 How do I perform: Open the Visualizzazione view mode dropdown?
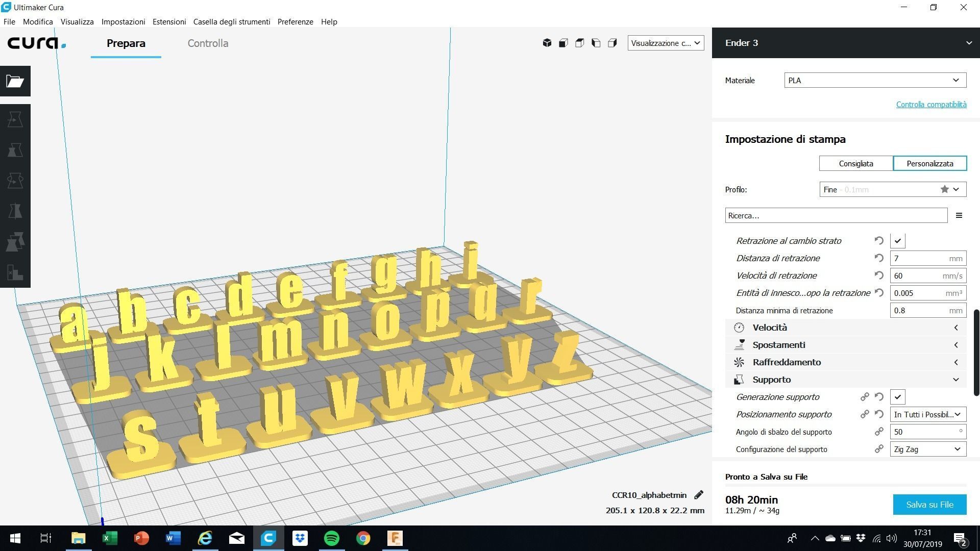666,43
